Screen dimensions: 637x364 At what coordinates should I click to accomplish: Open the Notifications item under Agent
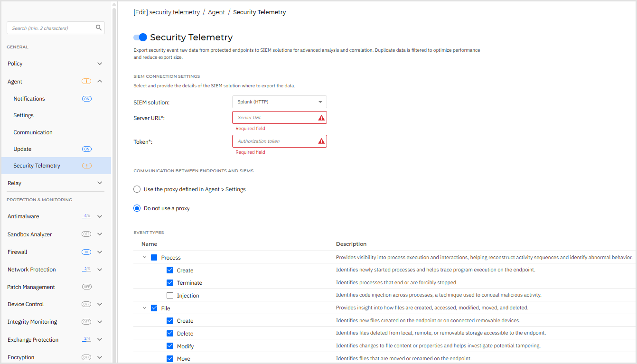pos(29,99)
